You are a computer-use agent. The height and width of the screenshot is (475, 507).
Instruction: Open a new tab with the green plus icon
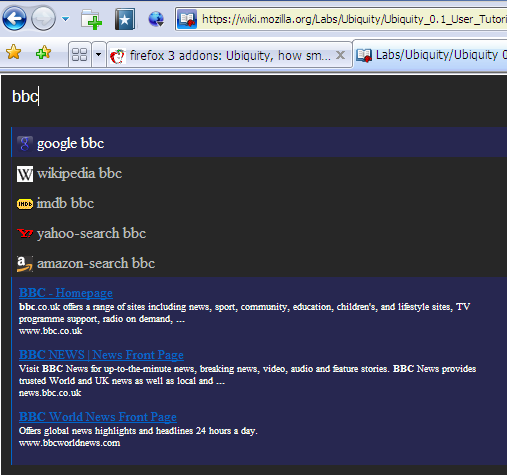click(91, 19)
